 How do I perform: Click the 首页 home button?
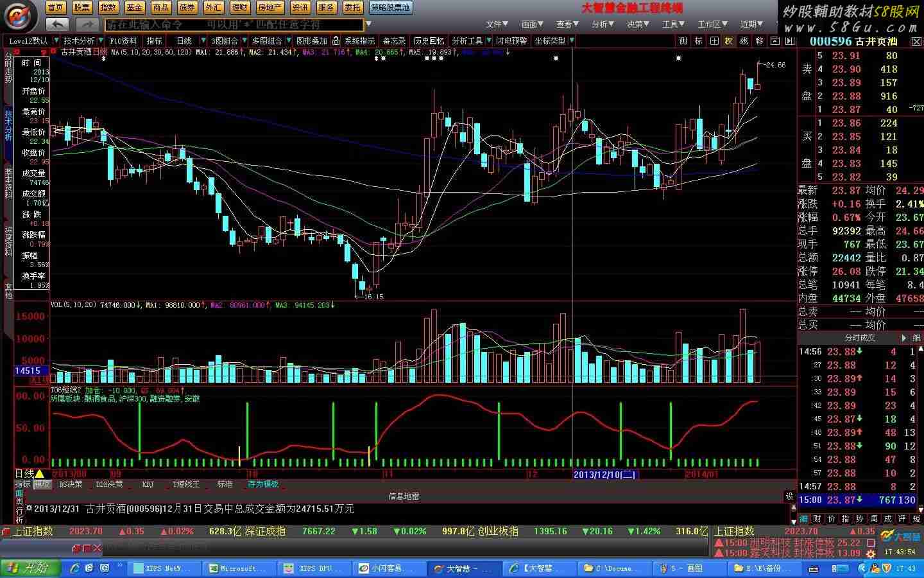coord(56,8)
